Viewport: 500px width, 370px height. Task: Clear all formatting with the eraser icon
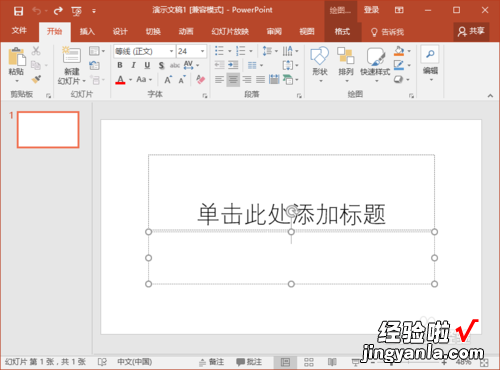point(200,79)
